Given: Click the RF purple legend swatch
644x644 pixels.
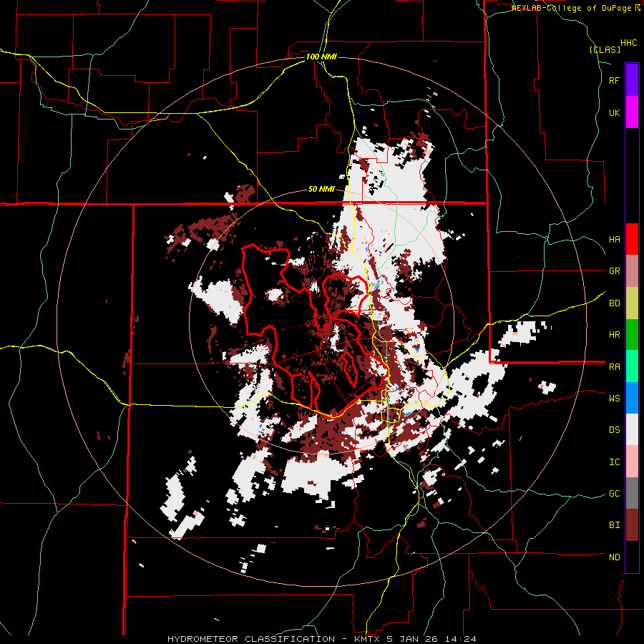Looking at the screenshot, I should (632, 80).
